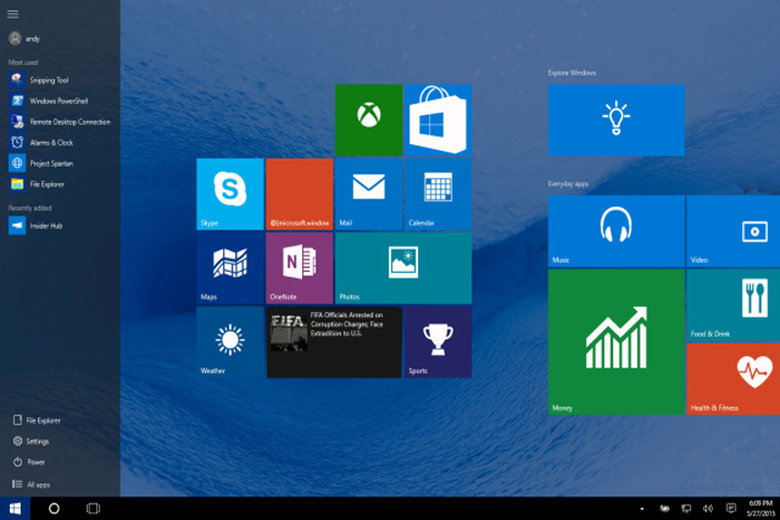The image size is (780, 520).
Task: Open the Weather tile
Action: tap(230, 342)
